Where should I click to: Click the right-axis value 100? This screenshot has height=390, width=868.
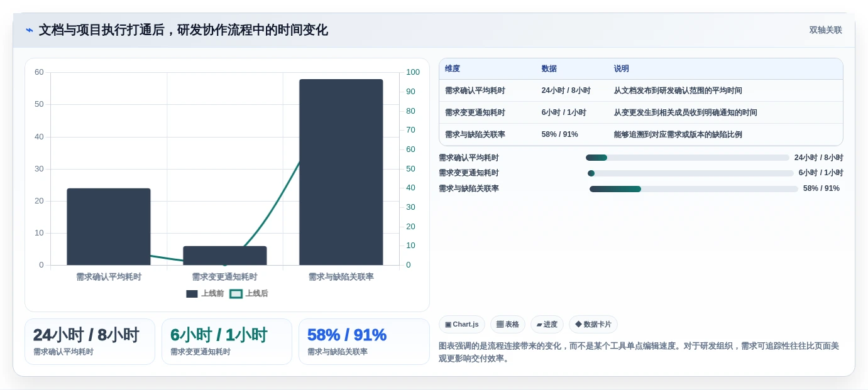tap(413, 72)
